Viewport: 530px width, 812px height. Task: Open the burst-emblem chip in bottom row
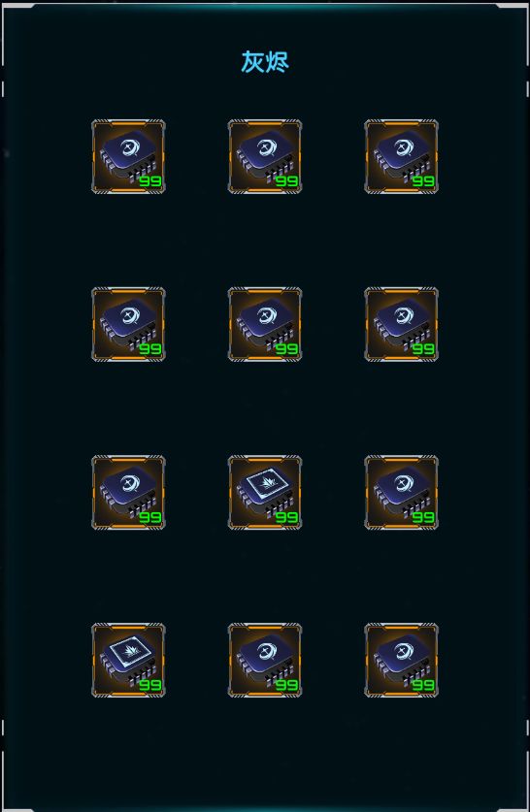coord(128,661)
